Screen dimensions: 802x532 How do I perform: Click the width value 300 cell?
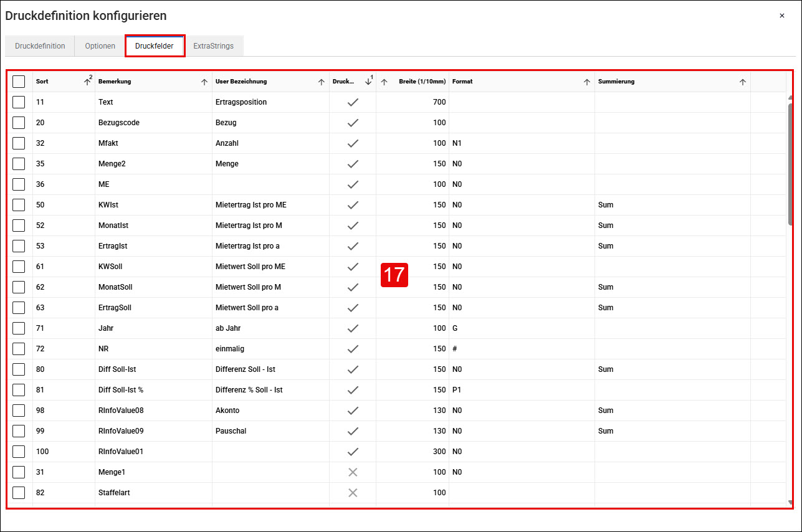click(x=413, y=452)
